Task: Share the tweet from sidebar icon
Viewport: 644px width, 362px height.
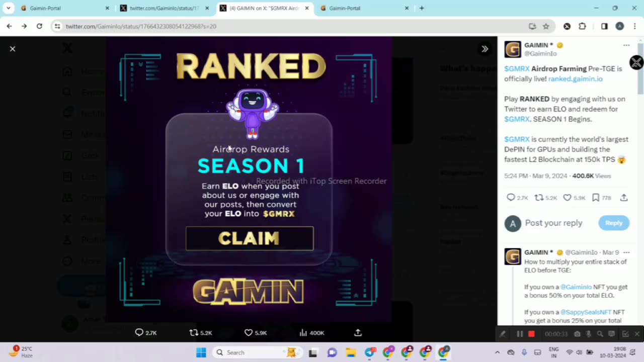Action: [624, 198]
